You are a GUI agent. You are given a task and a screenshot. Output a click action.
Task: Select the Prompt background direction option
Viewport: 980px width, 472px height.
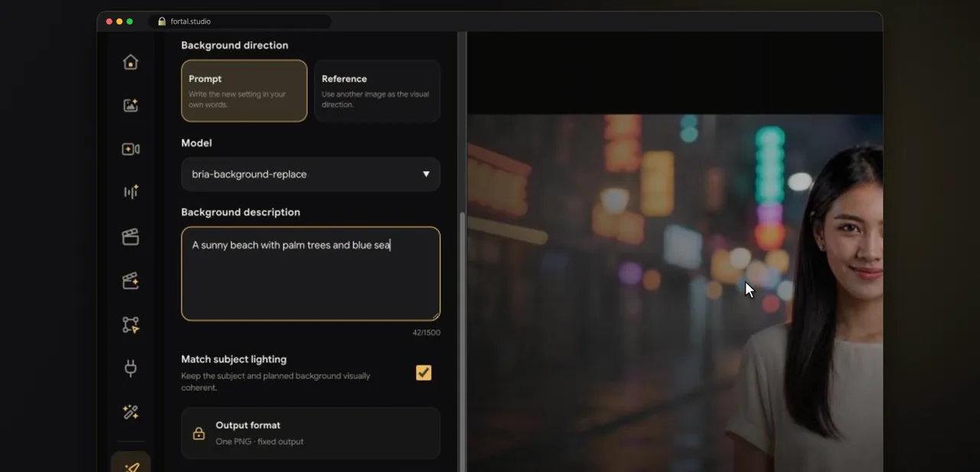pyautogui.click(x=244, y=90)
